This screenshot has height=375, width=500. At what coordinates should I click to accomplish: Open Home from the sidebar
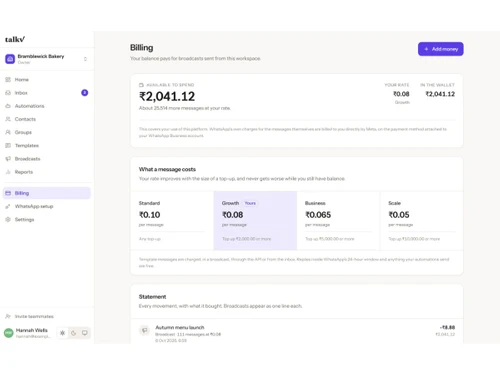pos(47,80)
